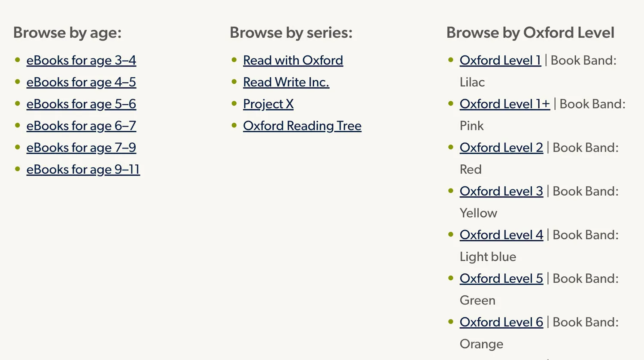This screenshot has height=360, width=644.
Task: Click the Browse by Oxford Level heading
Action: tap(531, 33)
